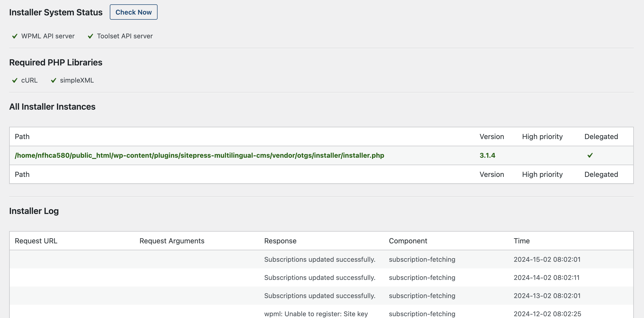This screenshot has width=644, height=318.
Task: Click the timestamp 2024-12-02 08:02:25
Action: (x=547, y=314)
